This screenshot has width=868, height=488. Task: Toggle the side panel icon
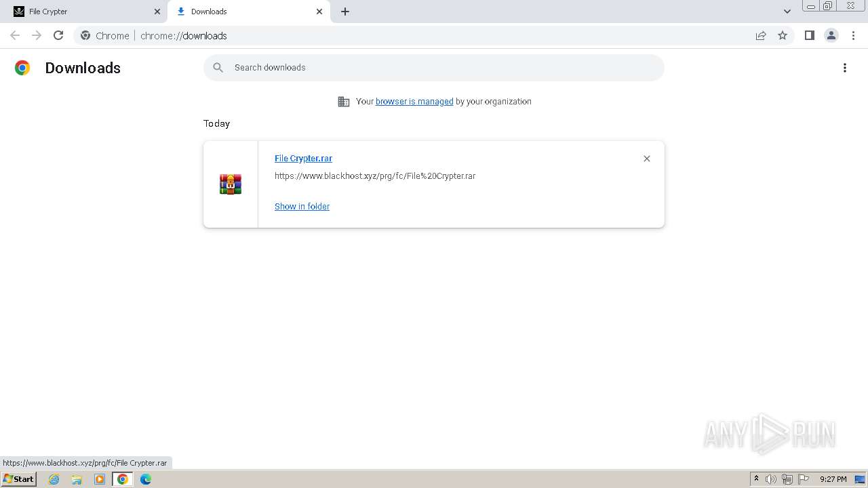click(x=809, y=35)
